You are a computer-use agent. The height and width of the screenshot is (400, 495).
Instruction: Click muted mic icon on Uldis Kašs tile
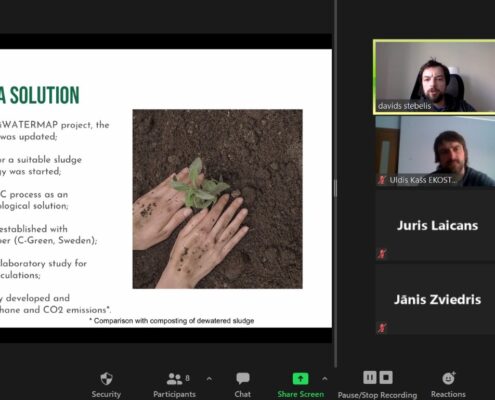382,180
